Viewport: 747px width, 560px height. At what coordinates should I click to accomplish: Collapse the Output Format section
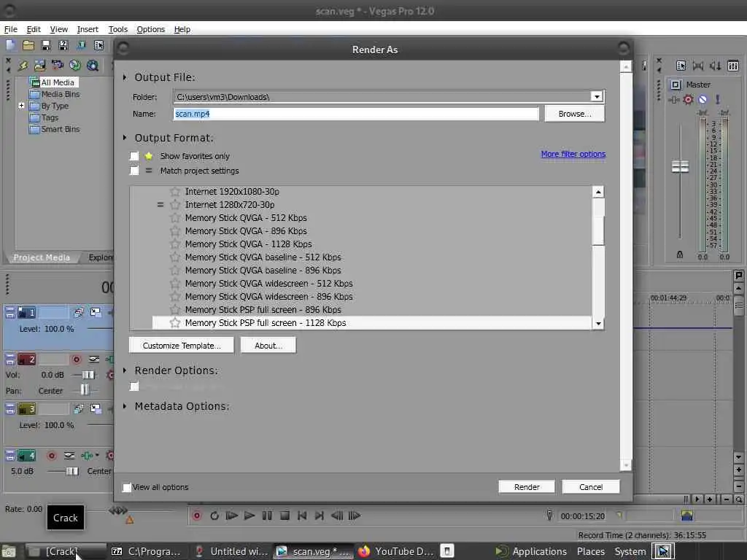point(125,138)
